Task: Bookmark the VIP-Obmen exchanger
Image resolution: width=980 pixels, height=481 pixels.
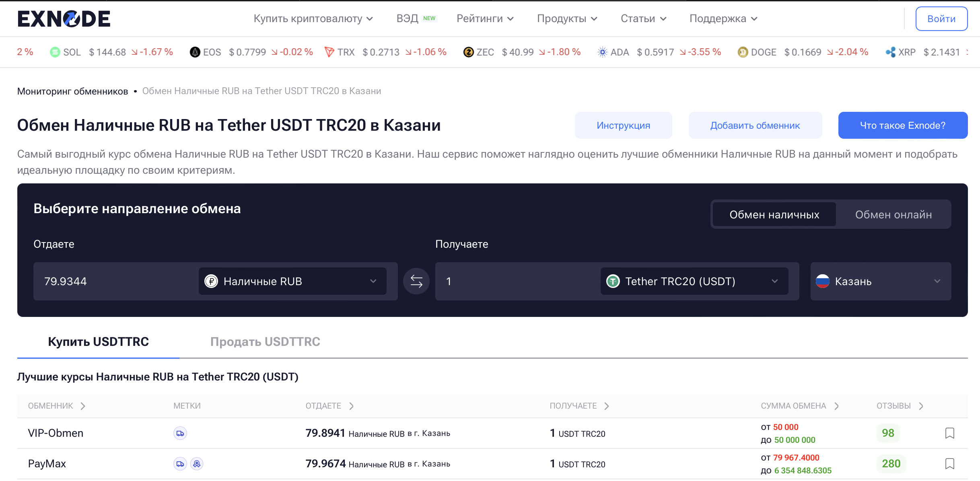Action: tap(949, 433)
